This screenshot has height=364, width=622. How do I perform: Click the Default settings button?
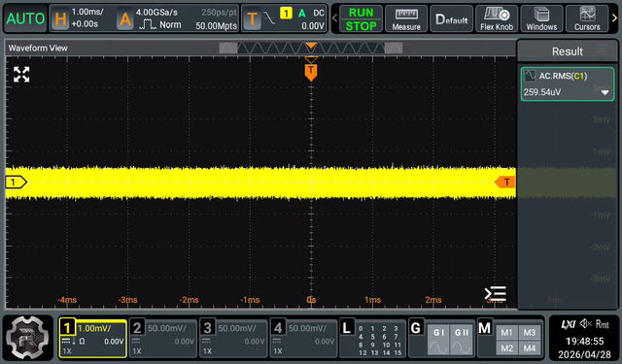[x=451, y=18]
